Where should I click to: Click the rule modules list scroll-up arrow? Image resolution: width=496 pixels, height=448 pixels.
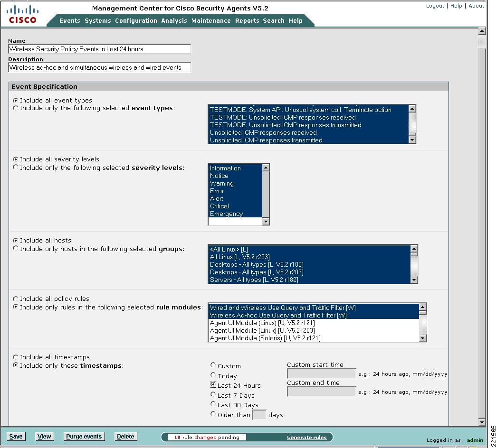[x=422, y=307]
